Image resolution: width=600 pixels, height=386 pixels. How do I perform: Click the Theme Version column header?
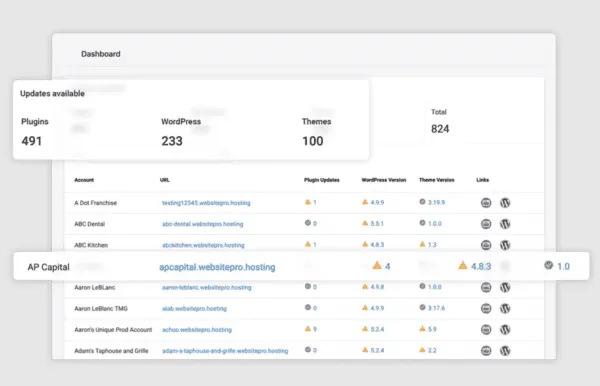click(x=437, y=180)
